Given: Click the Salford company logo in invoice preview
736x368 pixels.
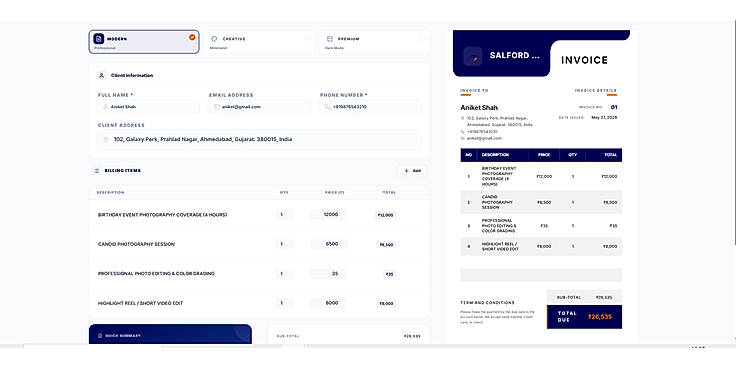Looking at the screenshot, I should coord(473,57).
